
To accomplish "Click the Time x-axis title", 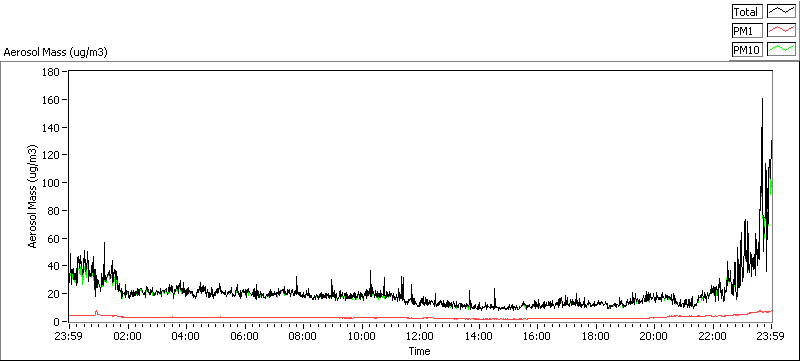I will click(x=419, y=351).
